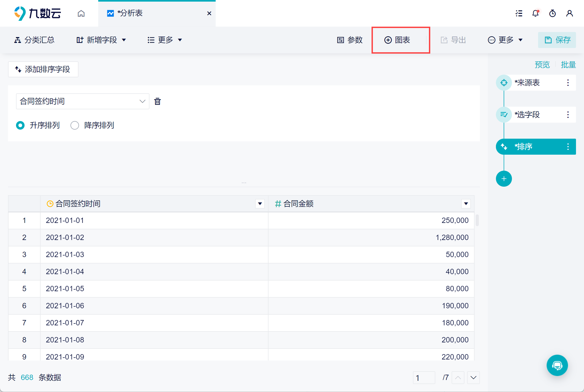Open 合同金额 column filter arrow

coord(466,204)
